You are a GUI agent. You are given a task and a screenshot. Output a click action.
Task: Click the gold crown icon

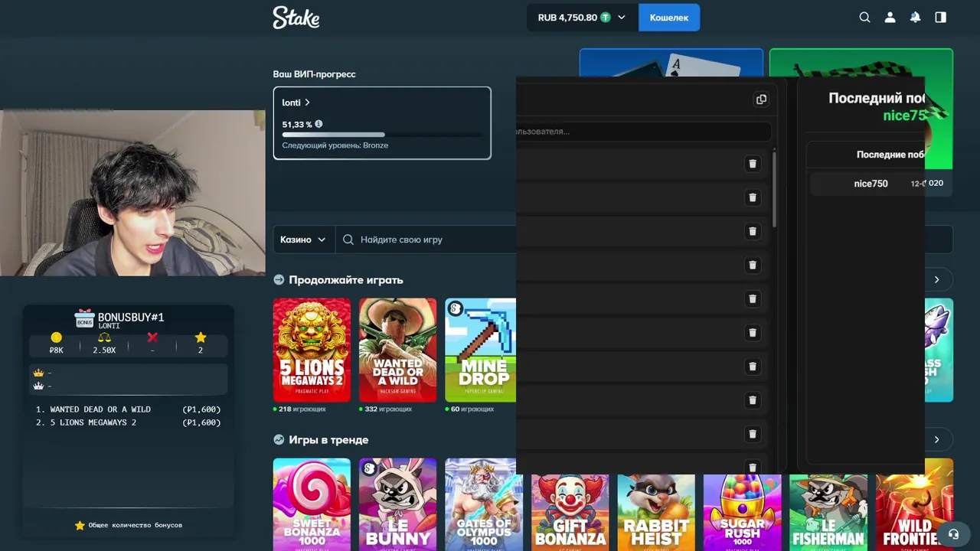[38, 373]
